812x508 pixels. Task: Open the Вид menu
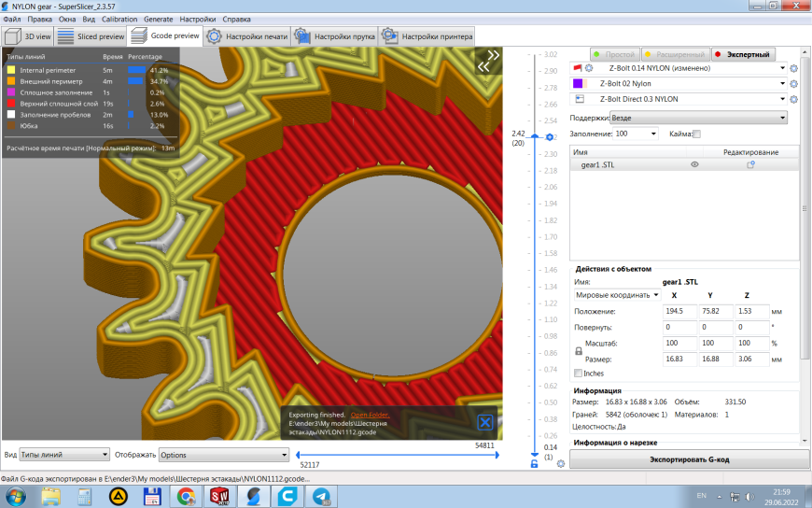coord(89,20)
